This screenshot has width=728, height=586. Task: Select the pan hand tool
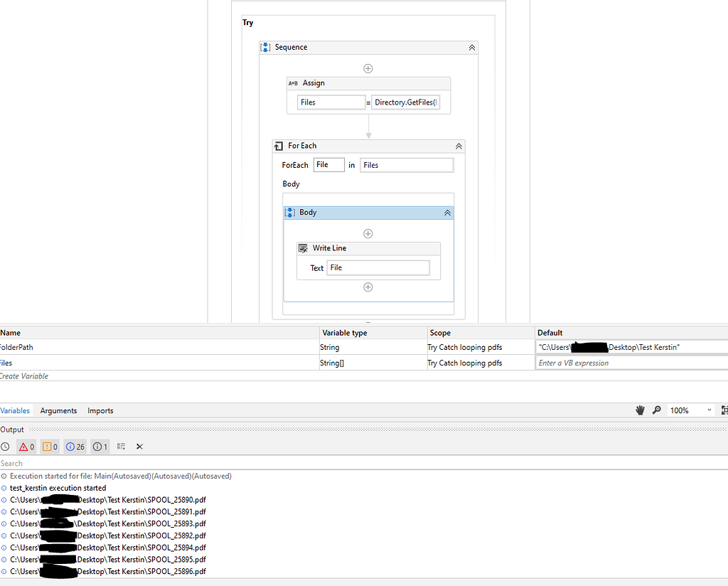coord(639,410)
